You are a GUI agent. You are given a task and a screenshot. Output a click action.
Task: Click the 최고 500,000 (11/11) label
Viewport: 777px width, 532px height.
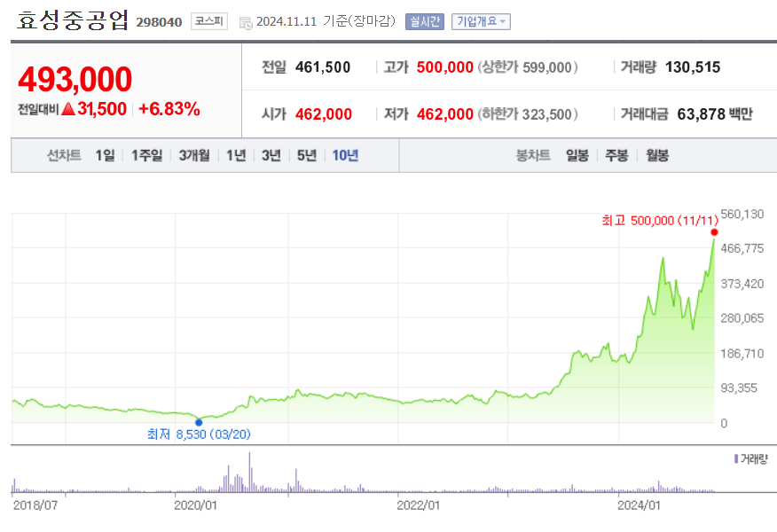pos(660,221)
